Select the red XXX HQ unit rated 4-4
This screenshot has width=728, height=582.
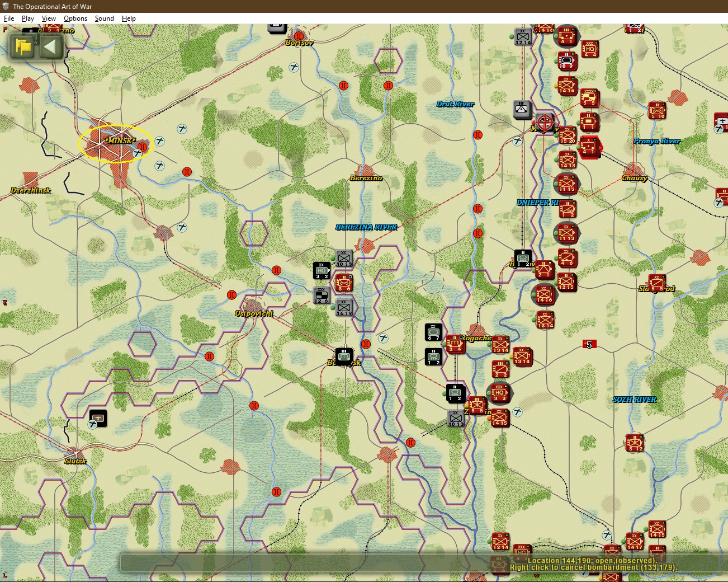click(590, 49)
